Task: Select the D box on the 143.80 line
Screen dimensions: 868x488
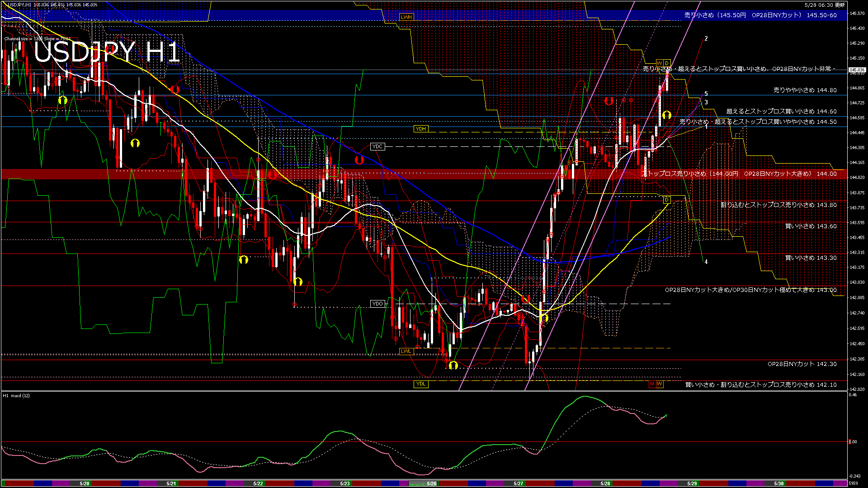Action: (666, 200)
